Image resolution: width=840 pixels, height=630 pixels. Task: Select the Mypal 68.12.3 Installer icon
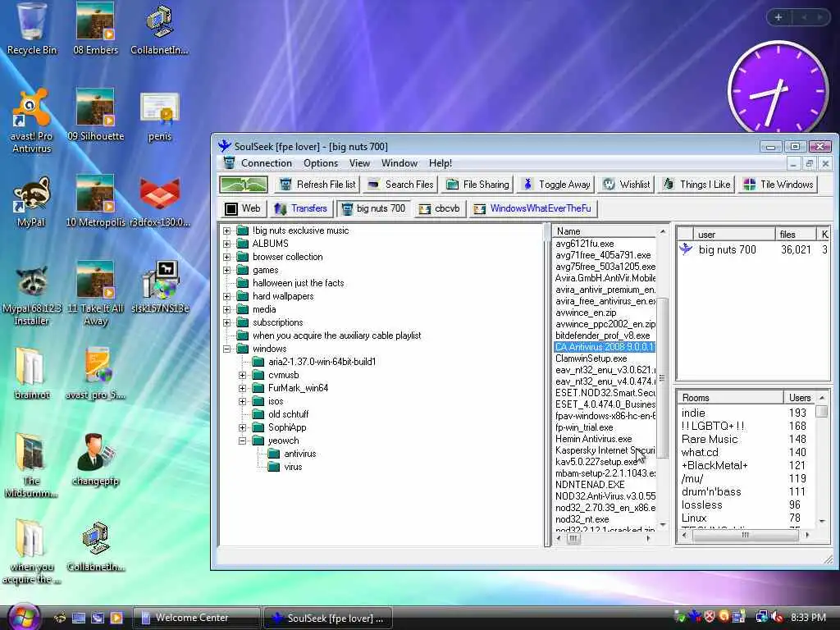[32, 294]
